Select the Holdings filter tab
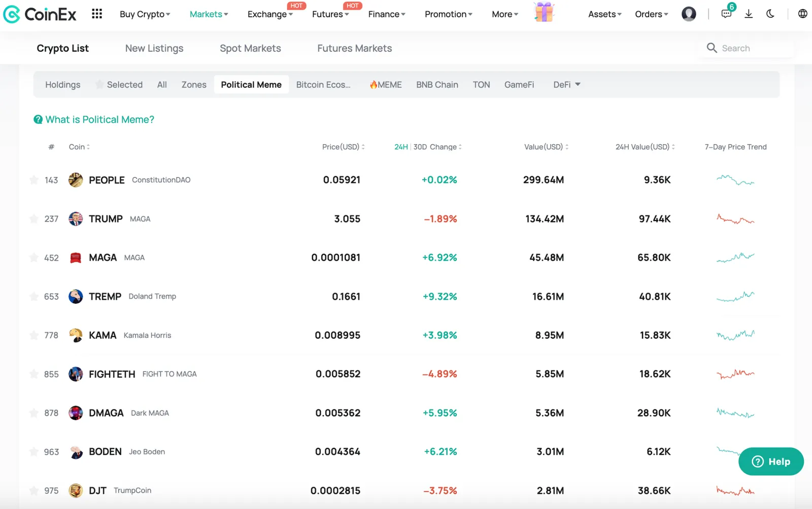Viewport: 812px width, 509px height. [x=63, y=85]
